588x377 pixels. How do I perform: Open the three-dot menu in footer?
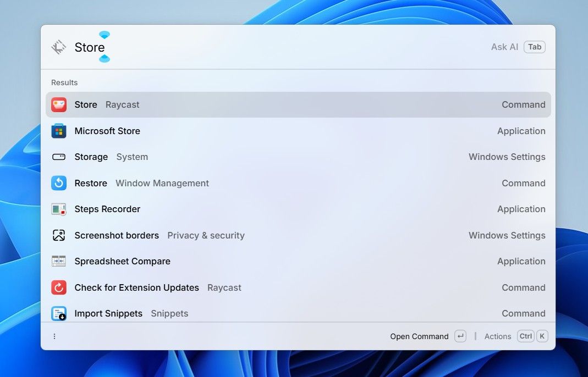point(54,336)
